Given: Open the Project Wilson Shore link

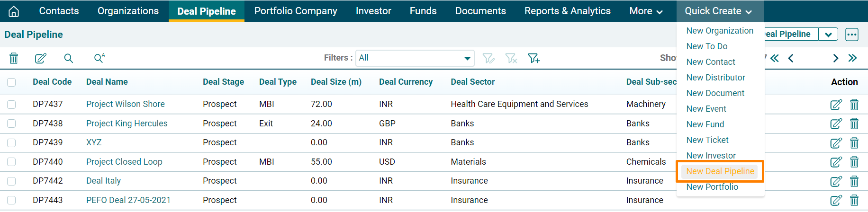Looking at the screenshot, I should click(x=126, y=104).
